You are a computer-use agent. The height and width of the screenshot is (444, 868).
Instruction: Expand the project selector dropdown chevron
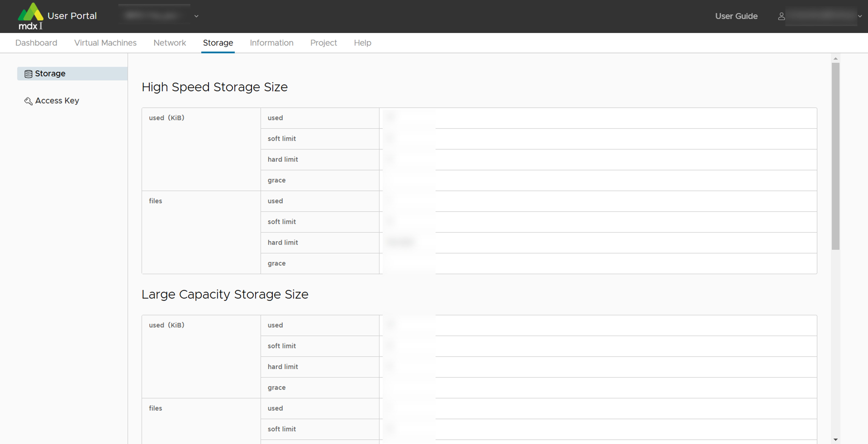(196, 16)
